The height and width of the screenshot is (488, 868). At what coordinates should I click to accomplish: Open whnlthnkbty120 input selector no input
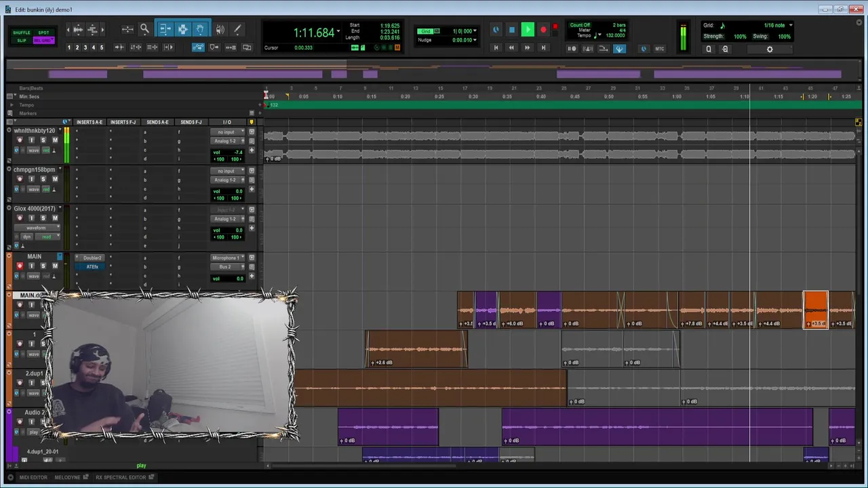226,132
